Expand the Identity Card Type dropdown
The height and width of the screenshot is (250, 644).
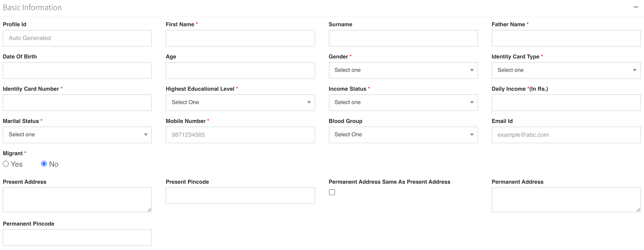click(566, 70)
